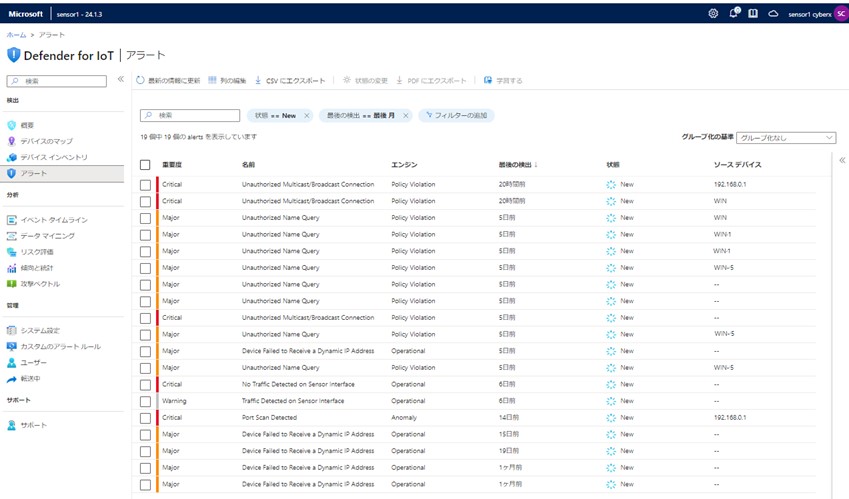Click the Anomaly engine cell
This screenshot has width=849, height=499.
click(x=404, y=418)
